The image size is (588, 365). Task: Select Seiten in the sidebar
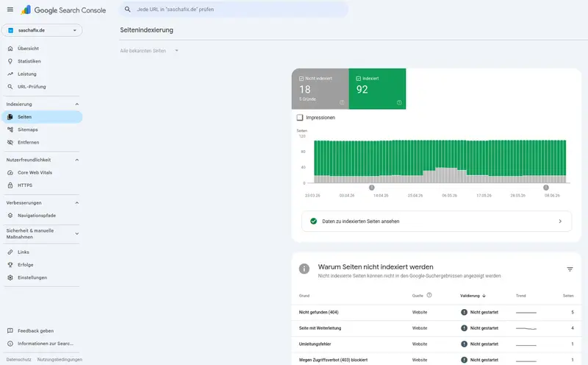[x=42, y=117]
